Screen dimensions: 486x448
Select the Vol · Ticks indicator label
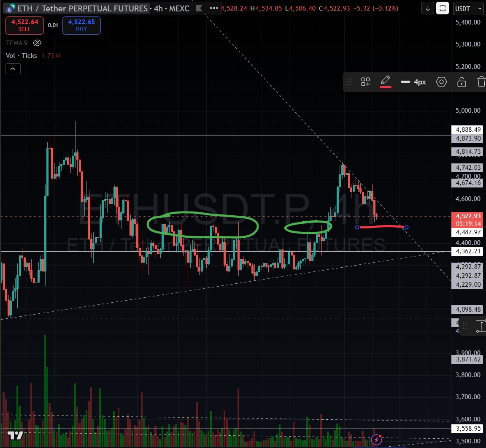click(22, 56)
